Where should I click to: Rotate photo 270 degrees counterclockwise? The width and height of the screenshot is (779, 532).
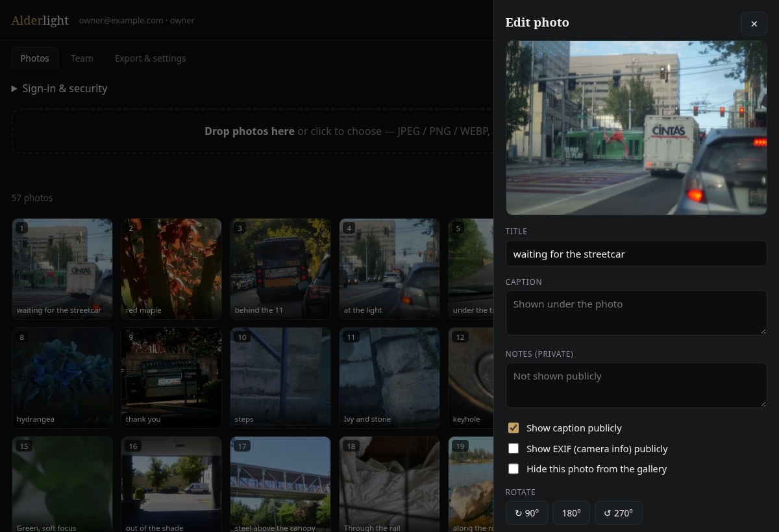[618, 513]
